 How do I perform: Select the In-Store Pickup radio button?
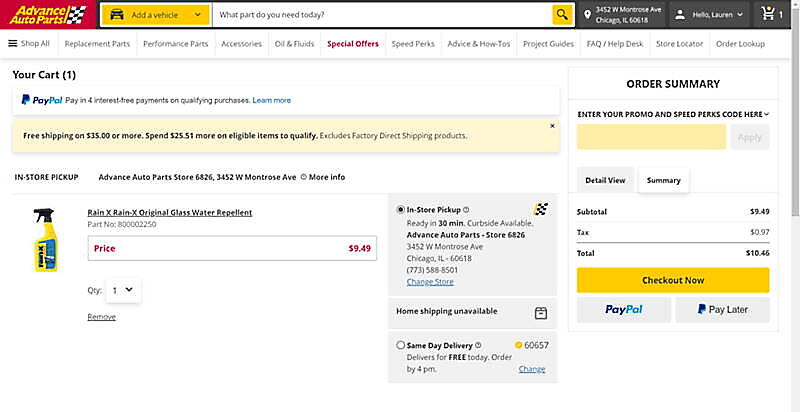coord(401,210)
